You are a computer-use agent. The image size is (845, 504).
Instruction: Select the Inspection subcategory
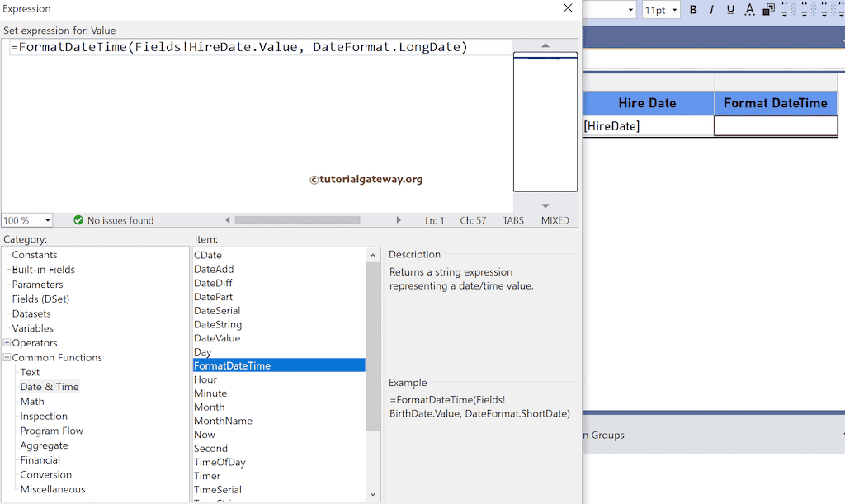point(44,416)
